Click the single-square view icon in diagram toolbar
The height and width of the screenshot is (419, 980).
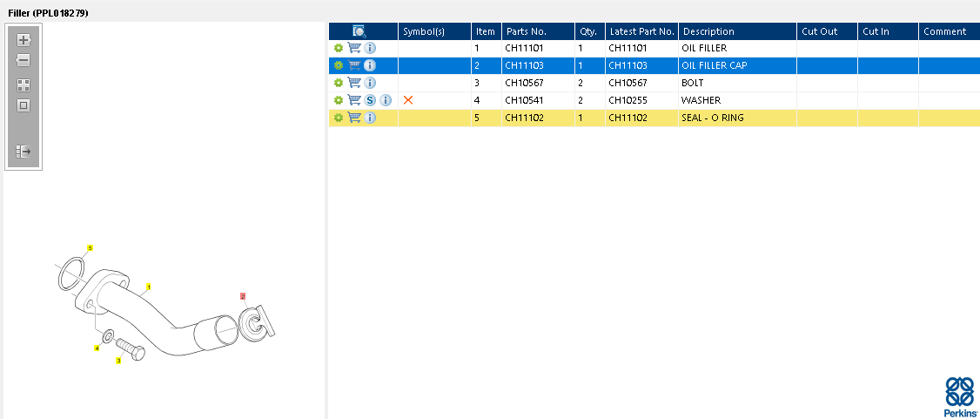click(x=23, y=106)
